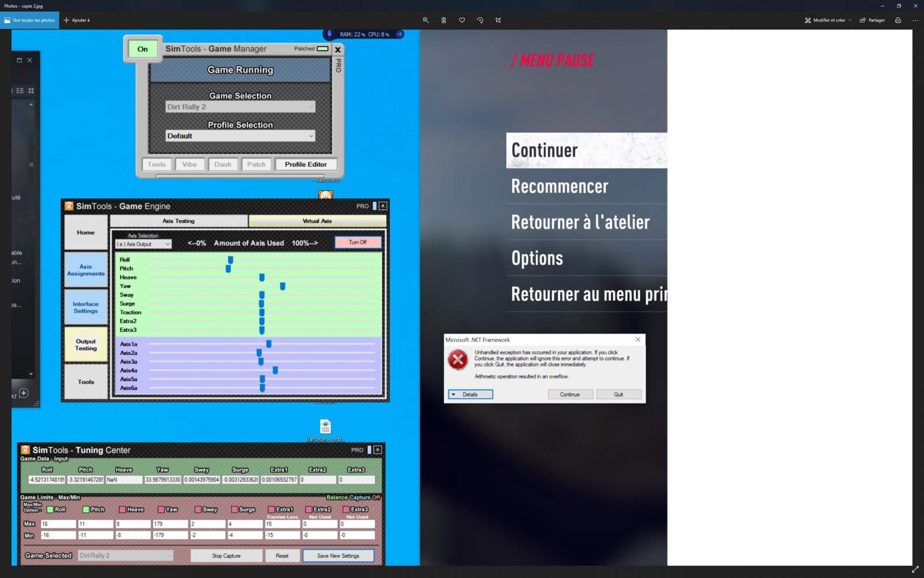
Task: Click the SimTools logo in Tuning Center title
Action: click(25, 450)
